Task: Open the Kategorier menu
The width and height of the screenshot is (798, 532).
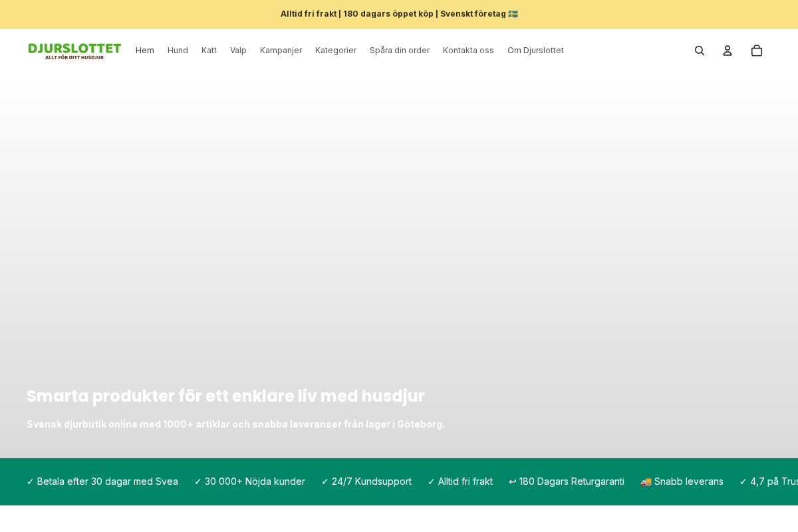Action: [x=336, y=51]
